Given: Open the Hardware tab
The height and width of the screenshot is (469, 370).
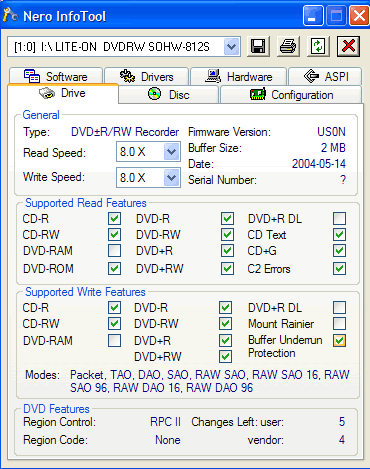Looking at the screenshot, I should coord(238,76).
